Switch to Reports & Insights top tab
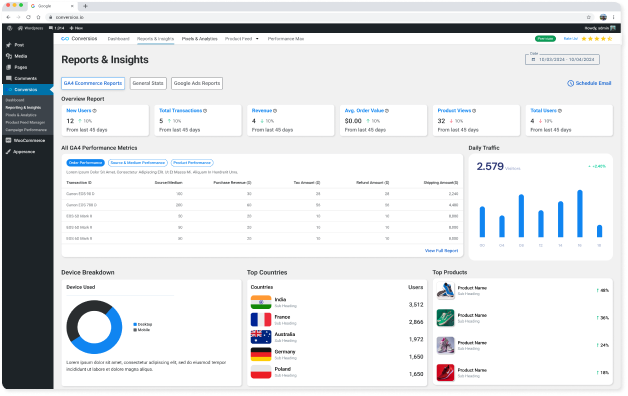This screenshot has width=628, height=396. point(155,39)
